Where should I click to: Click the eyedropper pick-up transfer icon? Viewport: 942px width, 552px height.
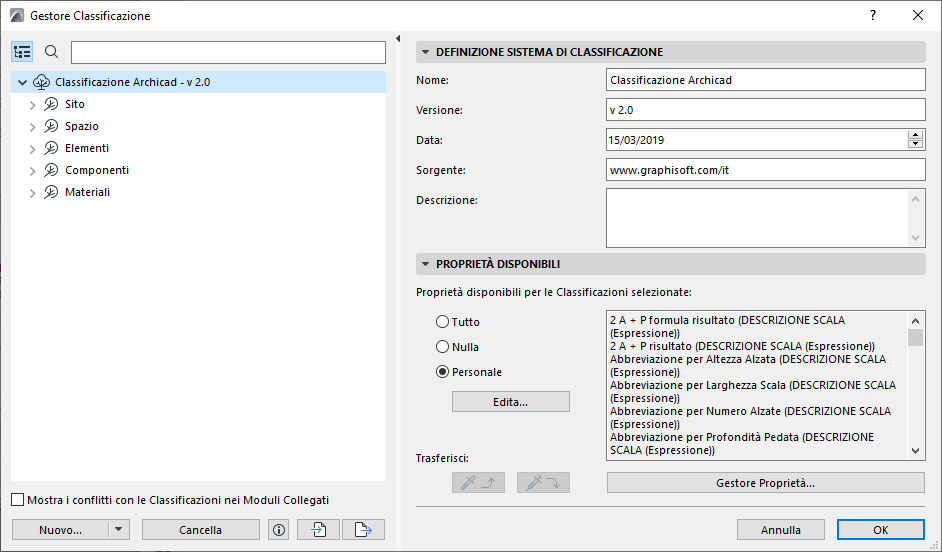[479, 483]
